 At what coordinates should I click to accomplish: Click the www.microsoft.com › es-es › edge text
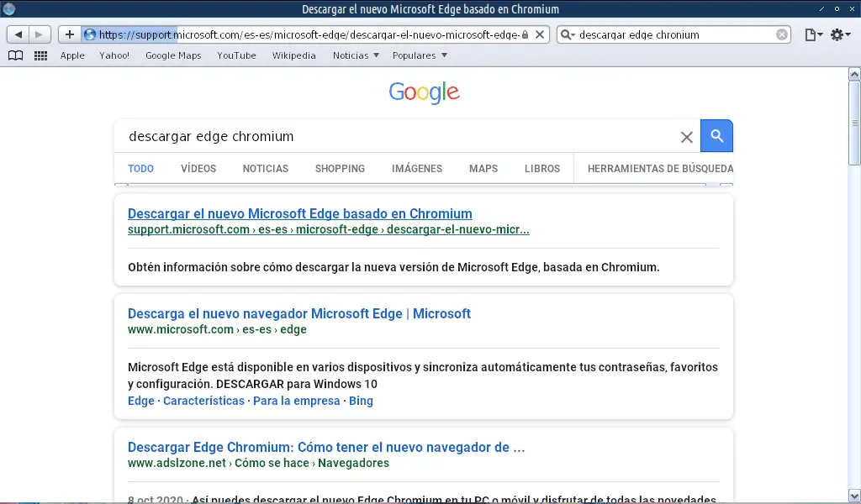pyautogui.click(x=217, y=329)
